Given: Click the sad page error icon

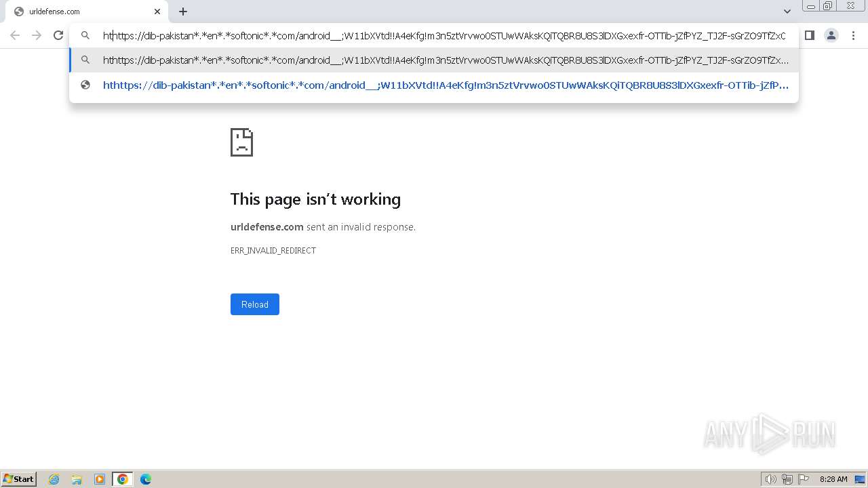Looking at the screenshot, I should pyautogui.click(x=242, y=142).
